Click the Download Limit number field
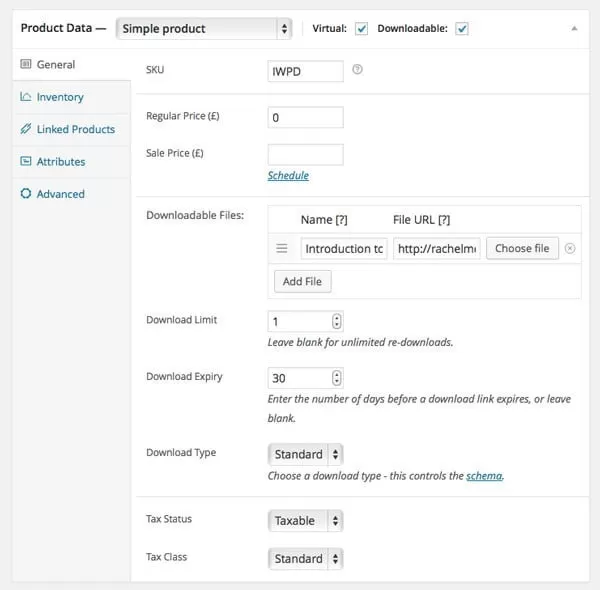 305,321
